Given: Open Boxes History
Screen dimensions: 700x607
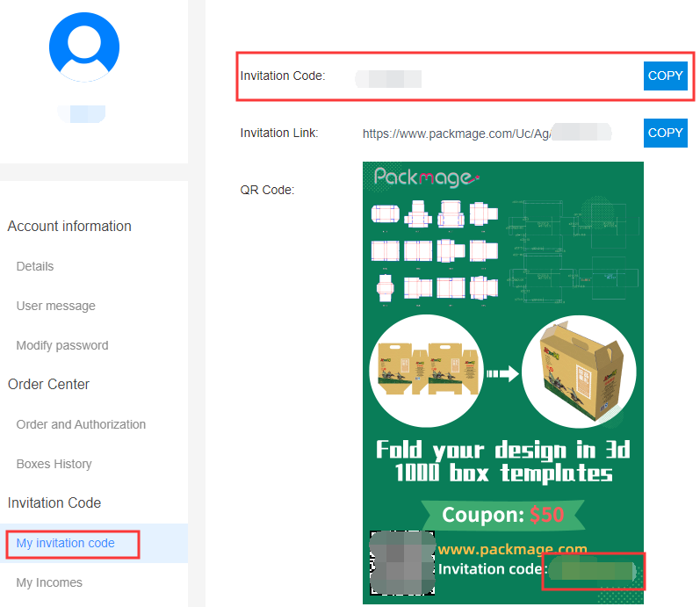Looking at the screenshot, I should pos(54,464).
